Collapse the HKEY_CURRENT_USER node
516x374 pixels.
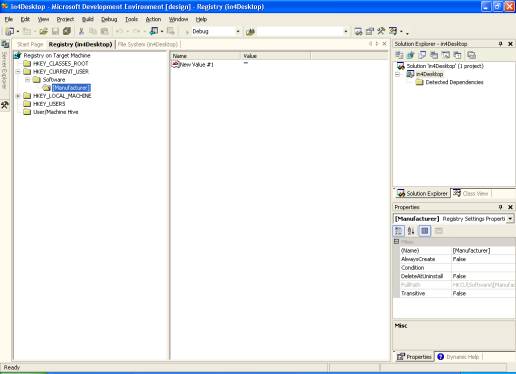tap(18, 72)
